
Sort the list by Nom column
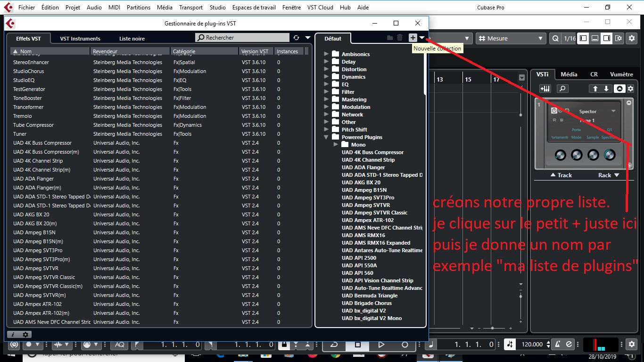pos(50,51)
